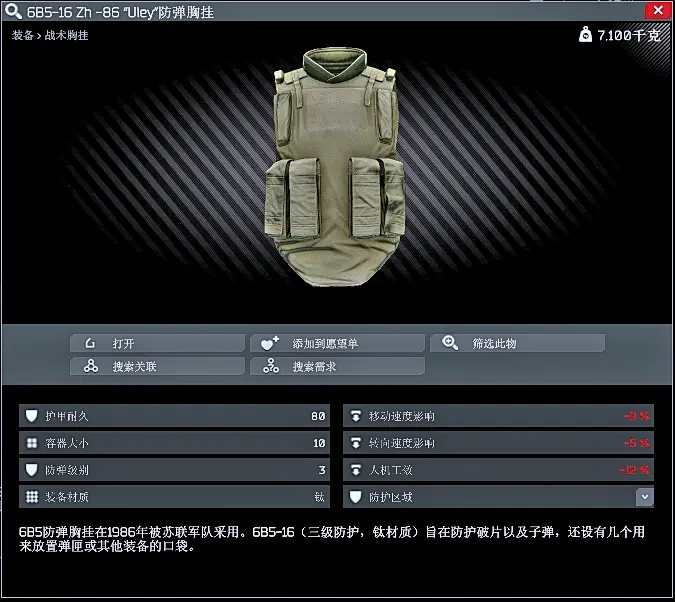
Task: Click the magnifier icon in the title bar
Action: pyautogui.click(x=12, y=12)
